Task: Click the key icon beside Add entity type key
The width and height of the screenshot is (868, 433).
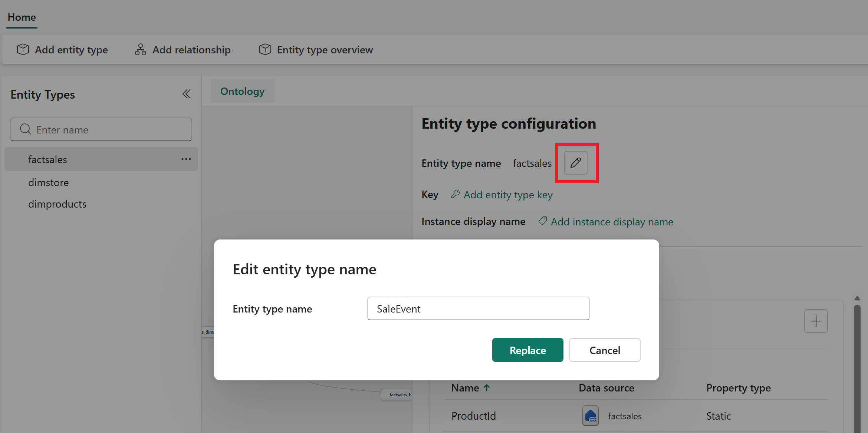Action: [456, 194]
